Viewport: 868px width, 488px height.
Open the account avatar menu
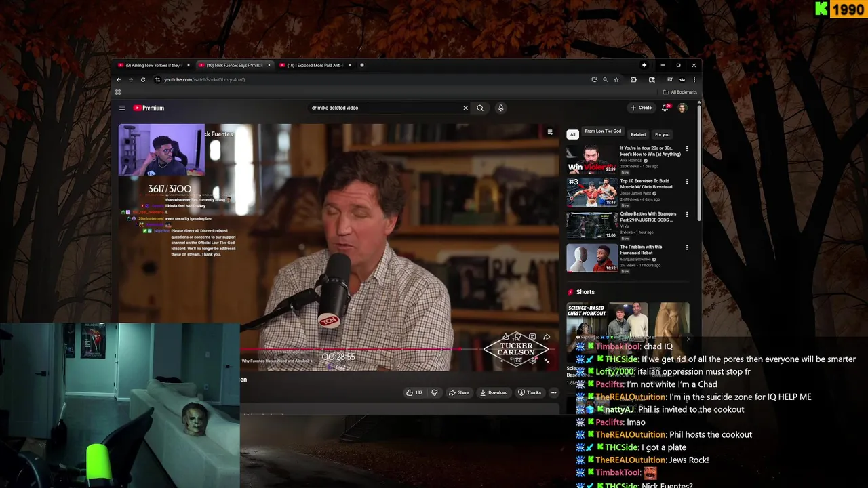682,108
